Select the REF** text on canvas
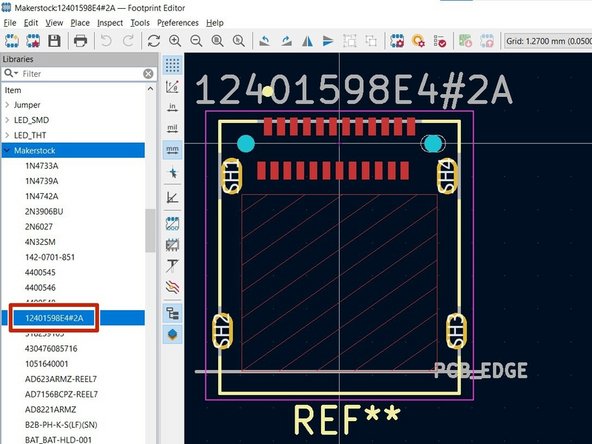This screenshot has width=592, height=444. point(347,419)
